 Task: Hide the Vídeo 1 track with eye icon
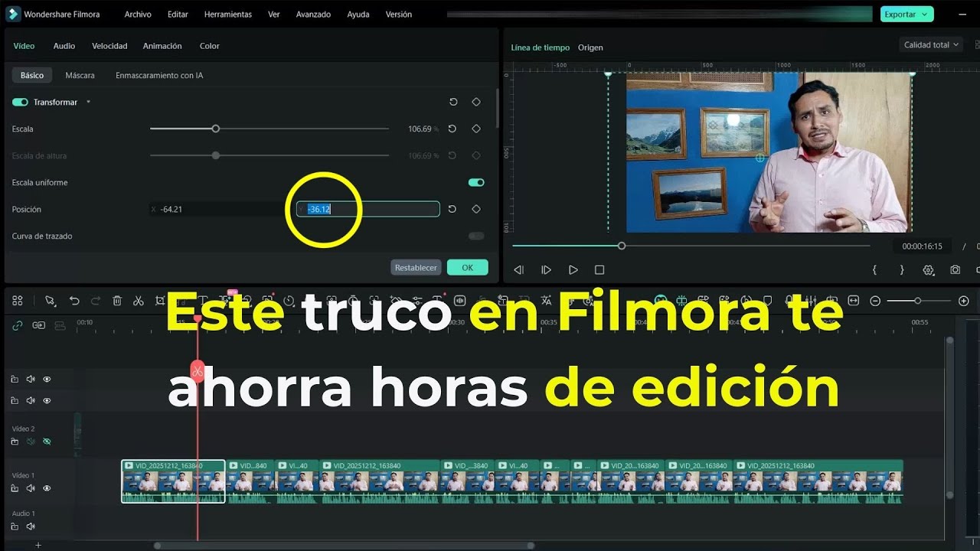(47, 488)
